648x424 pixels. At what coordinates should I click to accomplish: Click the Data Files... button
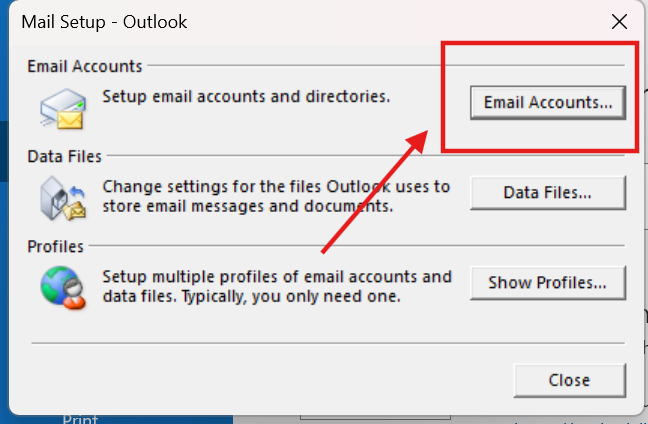(548, 193)
